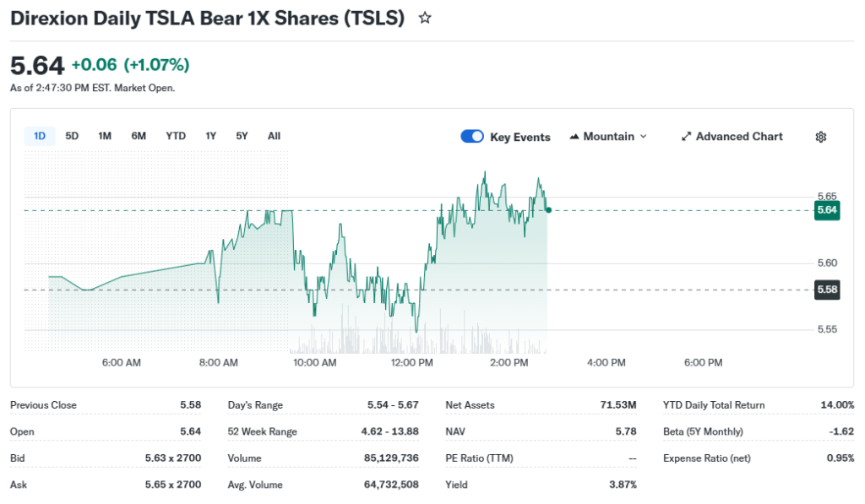
Task: View the 5Y chart range
Action: tap(242, 136)
